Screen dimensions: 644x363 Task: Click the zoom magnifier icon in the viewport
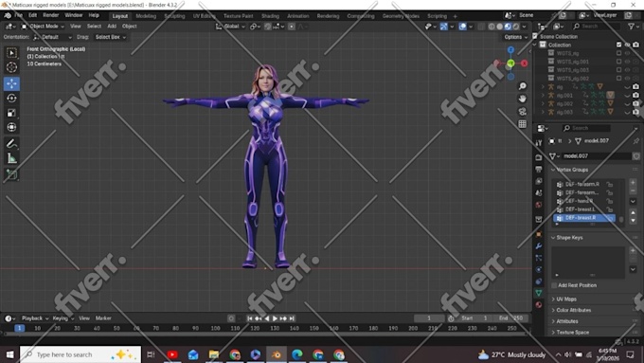[522, 86]
